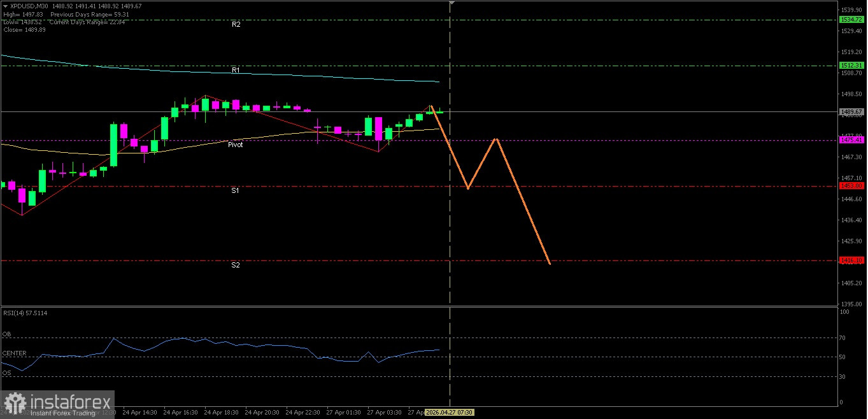Viewport: 868px width, 419px height.
Task: Click the R1 resistance label
Action: click(236, 70)
